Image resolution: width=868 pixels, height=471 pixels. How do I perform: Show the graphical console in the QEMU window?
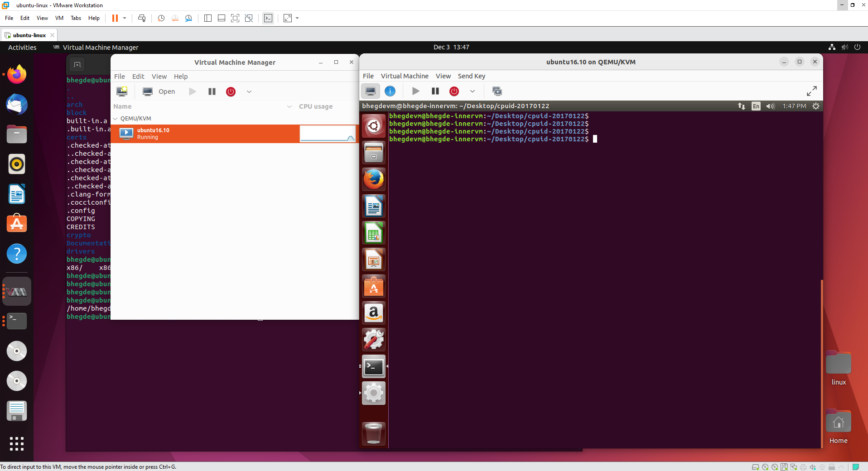pyautogui.click(x=371, y=91)
